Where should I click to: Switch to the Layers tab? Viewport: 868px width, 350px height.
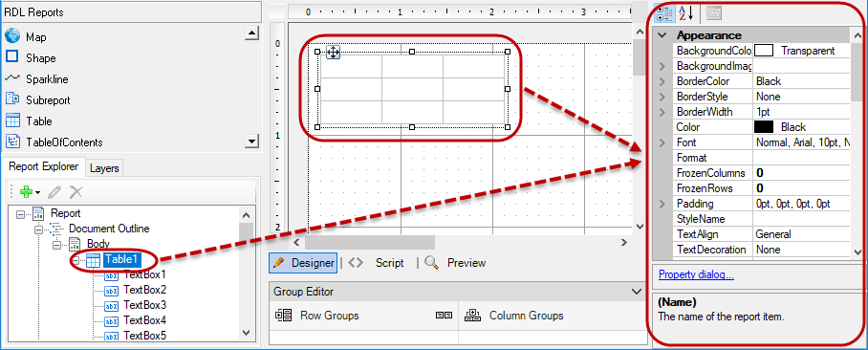tap(104, 167)
